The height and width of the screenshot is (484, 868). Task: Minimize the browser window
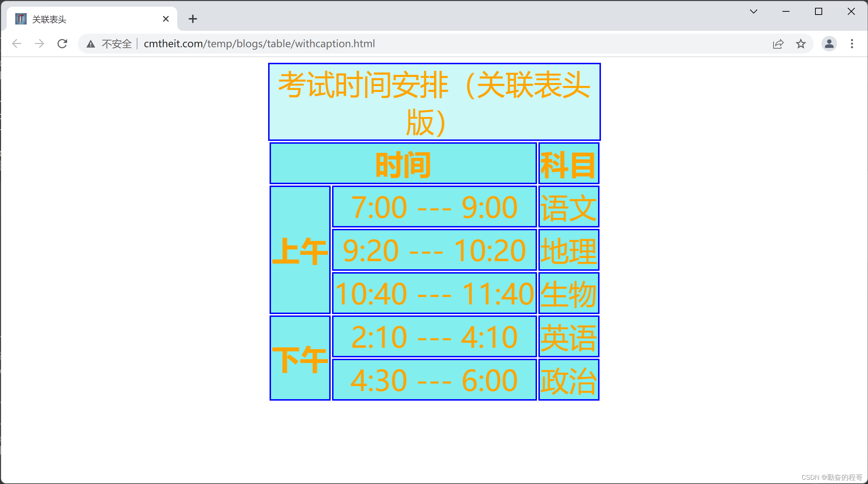tap(786, 11)
